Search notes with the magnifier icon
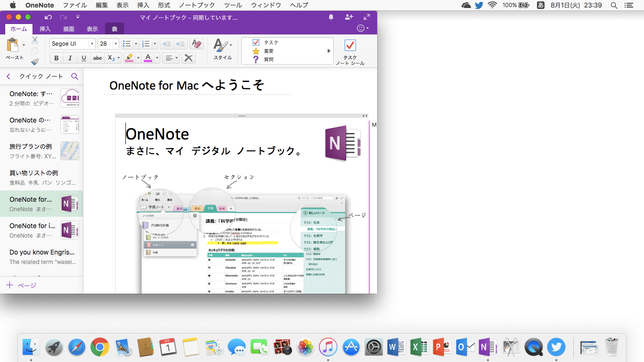Viewport: 644px width, 362px height. (x=74, y=76)
